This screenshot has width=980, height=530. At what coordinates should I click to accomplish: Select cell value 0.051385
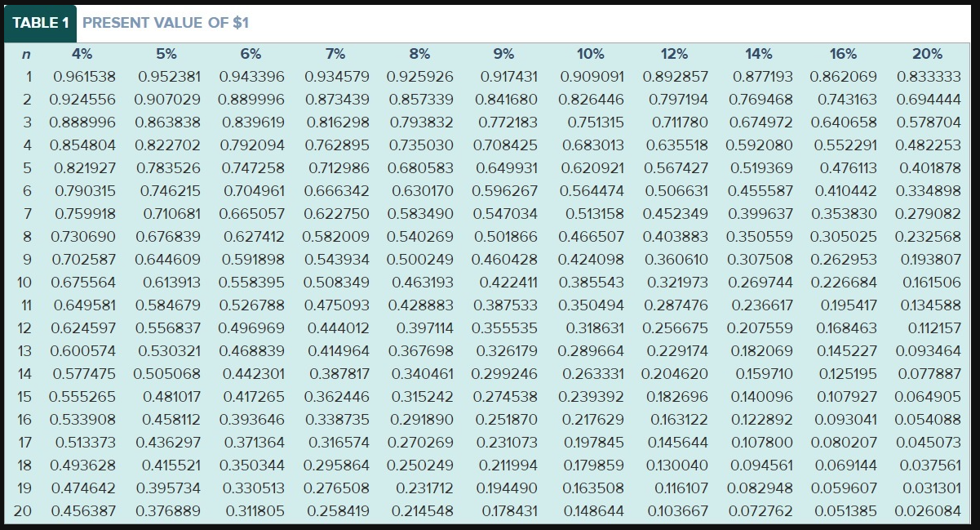point(845,511)
